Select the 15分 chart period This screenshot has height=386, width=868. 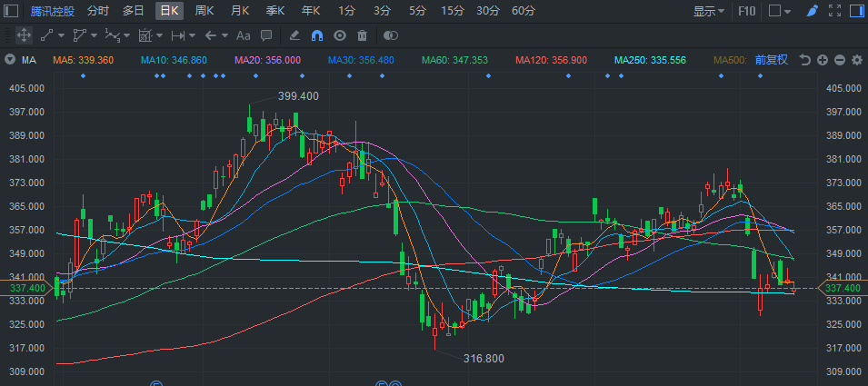coord(453,11)
